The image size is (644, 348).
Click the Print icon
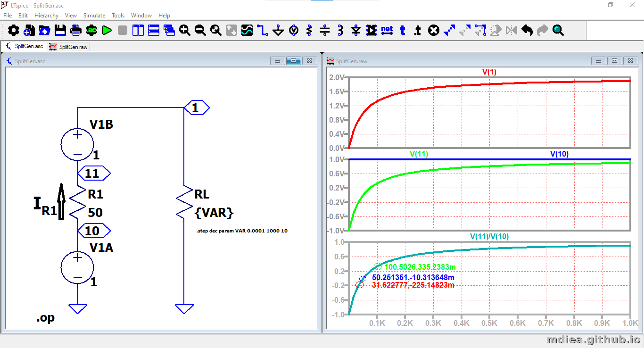pos(76,31)
